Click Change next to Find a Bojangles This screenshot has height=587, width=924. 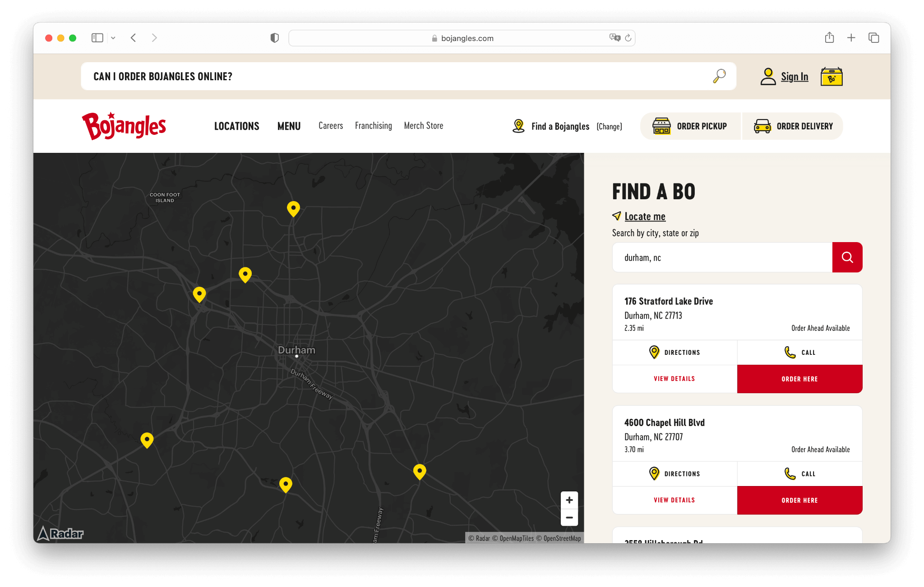(x=609, y=127)
